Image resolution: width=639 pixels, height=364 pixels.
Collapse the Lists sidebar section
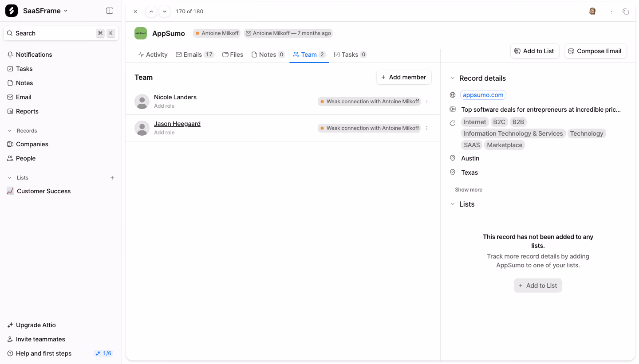point(10,178)
